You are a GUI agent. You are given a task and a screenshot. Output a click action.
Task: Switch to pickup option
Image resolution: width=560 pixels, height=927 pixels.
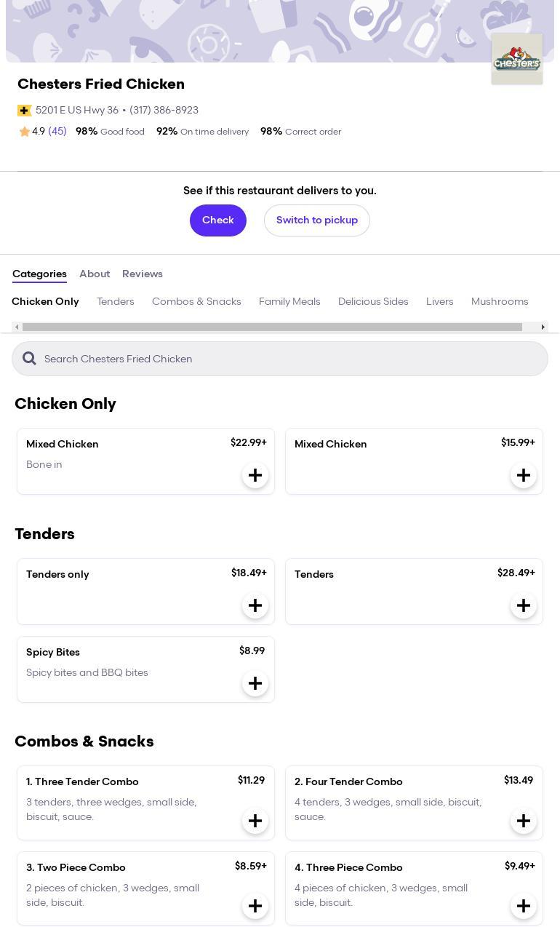[317, 220]
